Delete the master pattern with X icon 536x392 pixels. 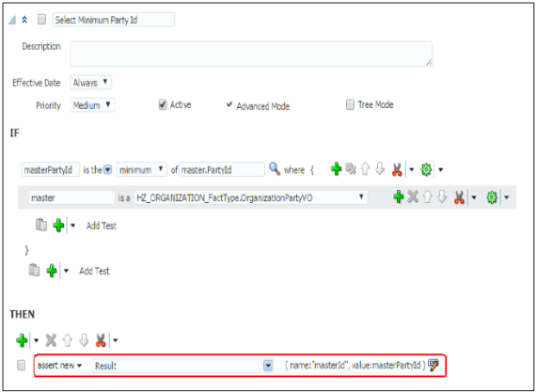coord(413,196)
